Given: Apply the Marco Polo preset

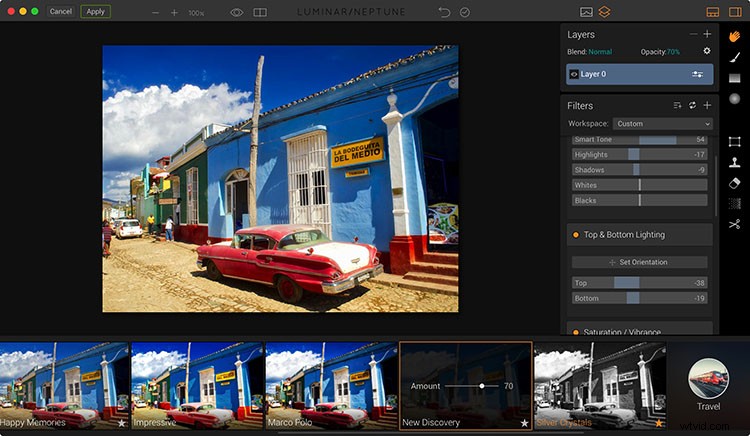Looking at the screenshot, I should pos(331,385).
